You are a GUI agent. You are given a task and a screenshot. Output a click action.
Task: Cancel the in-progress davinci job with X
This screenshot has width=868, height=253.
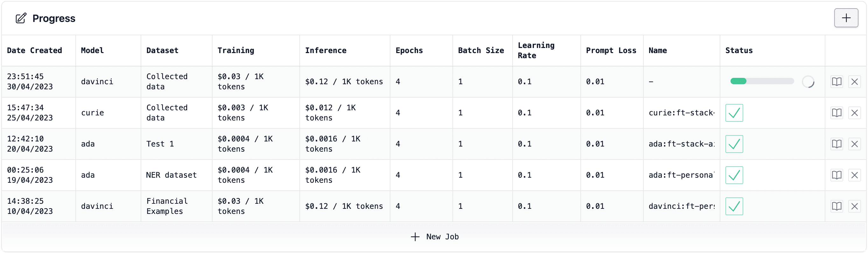[x=854, y=82]
